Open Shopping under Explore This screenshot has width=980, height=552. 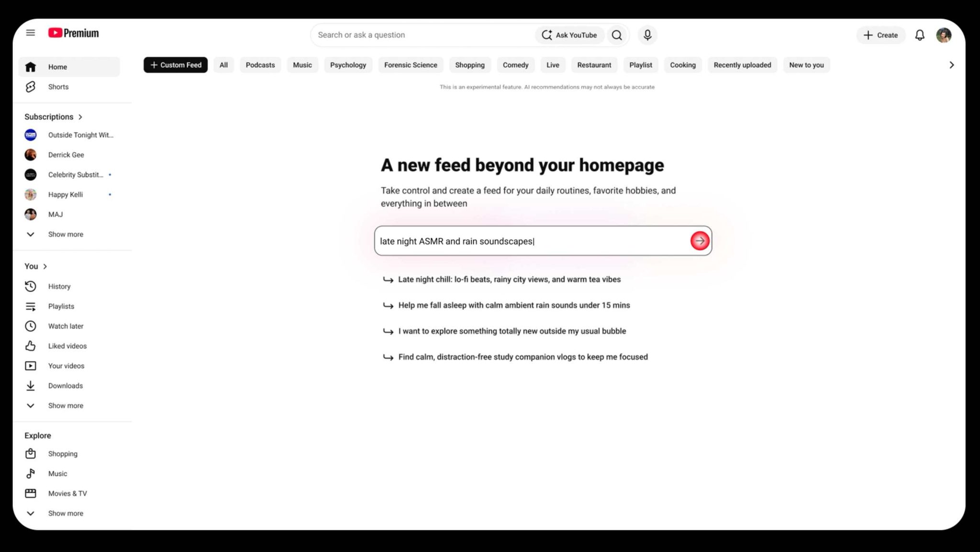(69, 454)
